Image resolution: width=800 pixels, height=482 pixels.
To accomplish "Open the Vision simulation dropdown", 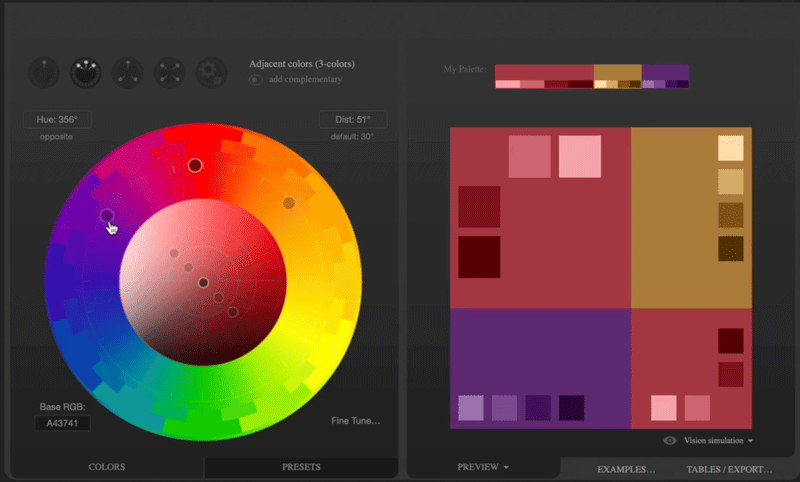I will coord(718,440).
